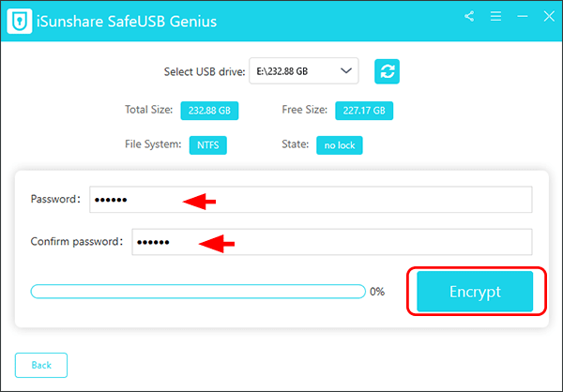563x392 pixels.
Task: Focus the Confirm password input field
Action: 330,242
